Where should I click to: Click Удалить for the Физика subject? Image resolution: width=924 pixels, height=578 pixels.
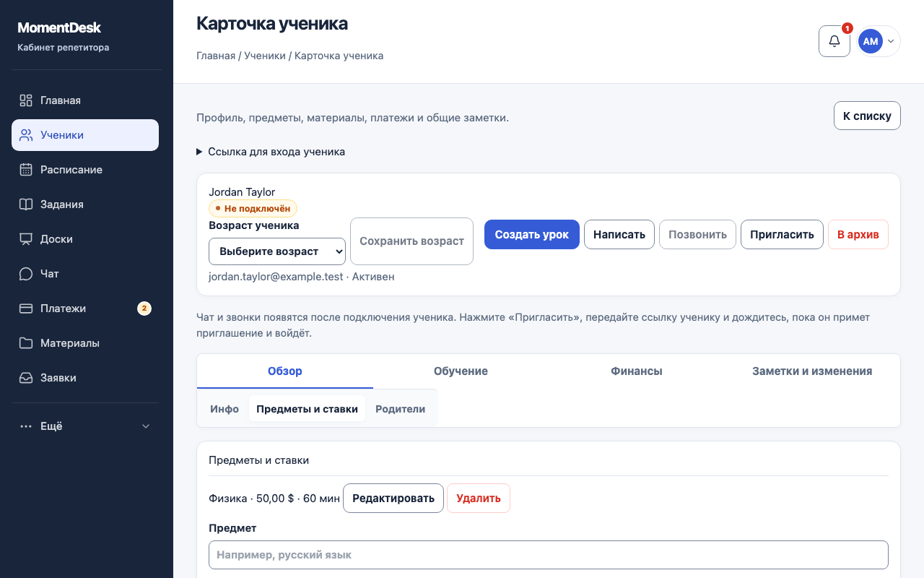pos(479,499)
